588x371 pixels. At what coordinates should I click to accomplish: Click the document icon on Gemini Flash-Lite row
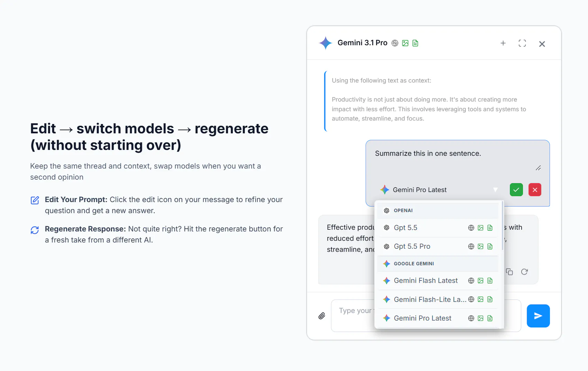click(x=490, y=299)
